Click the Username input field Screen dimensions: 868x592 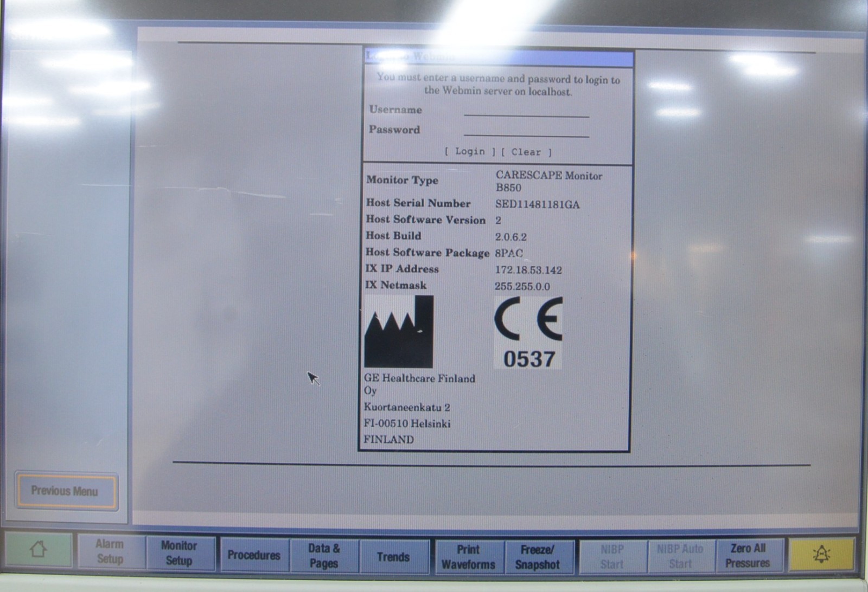pos(526,110)
